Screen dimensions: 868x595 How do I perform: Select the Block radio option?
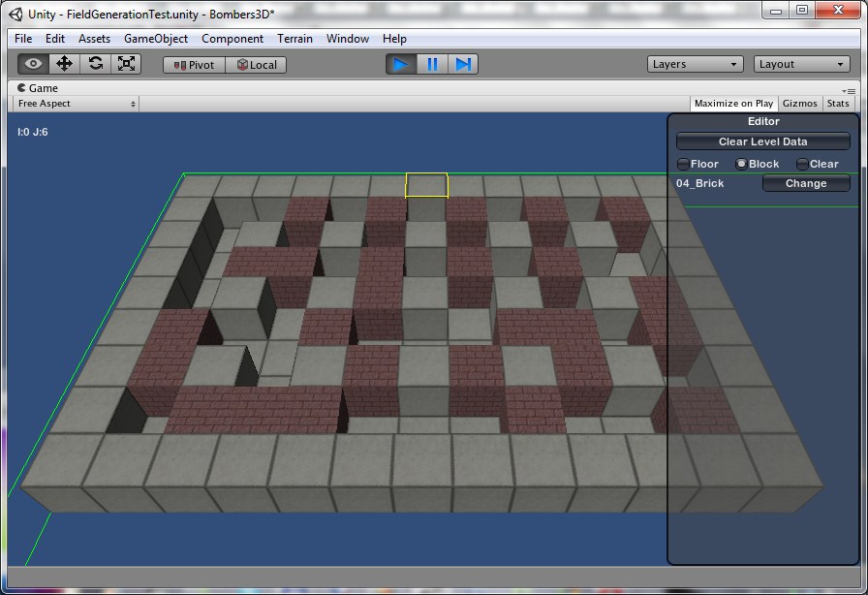click(x=742, y=164)
